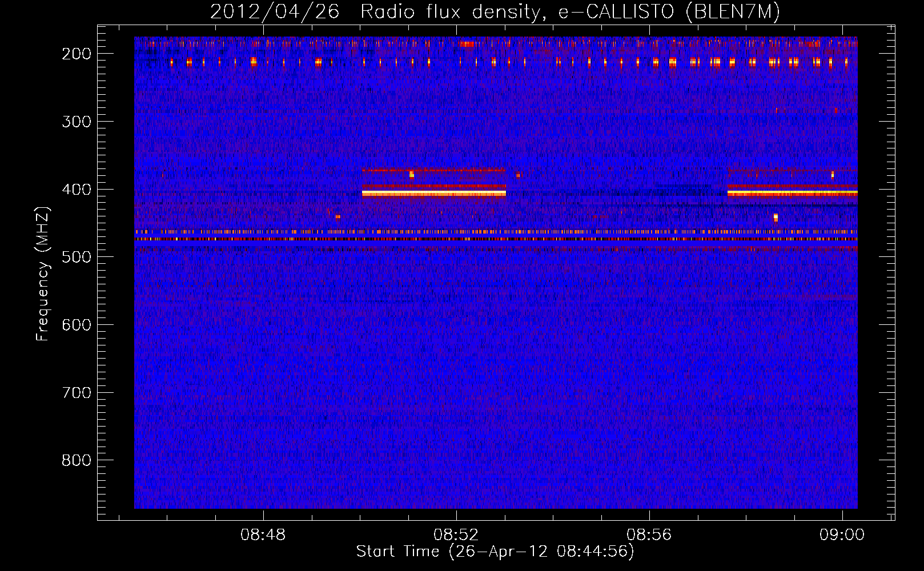Click the 200 frequency tick label
The image size is (924, 571).
point(77,54)
